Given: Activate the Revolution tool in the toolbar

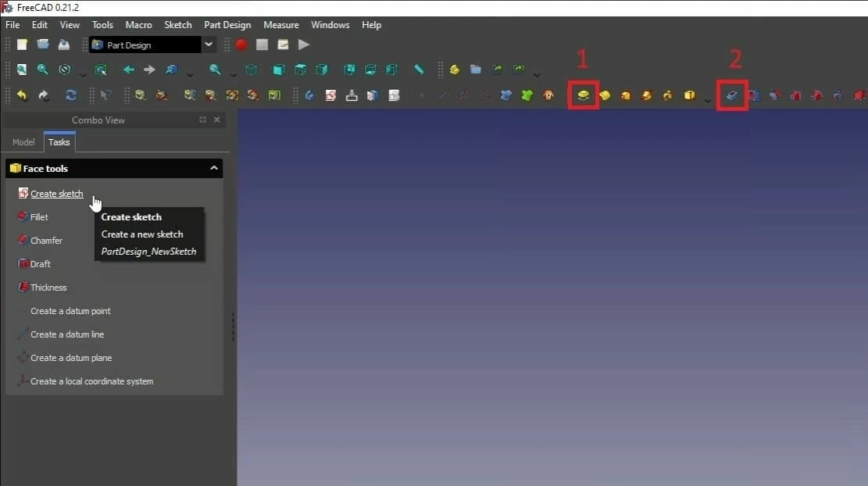Looking at the screenshot, I should [x=605, y=95].
